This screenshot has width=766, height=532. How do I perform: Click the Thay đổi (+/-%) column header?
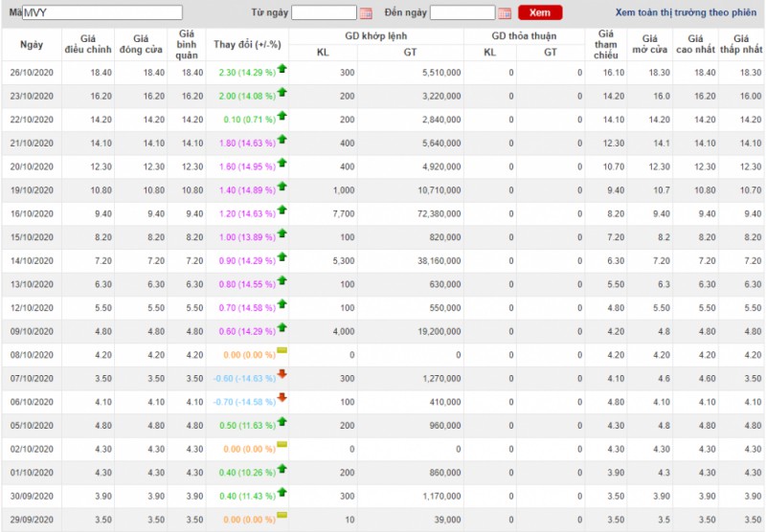pyautogui.click(x=247, y=45)
